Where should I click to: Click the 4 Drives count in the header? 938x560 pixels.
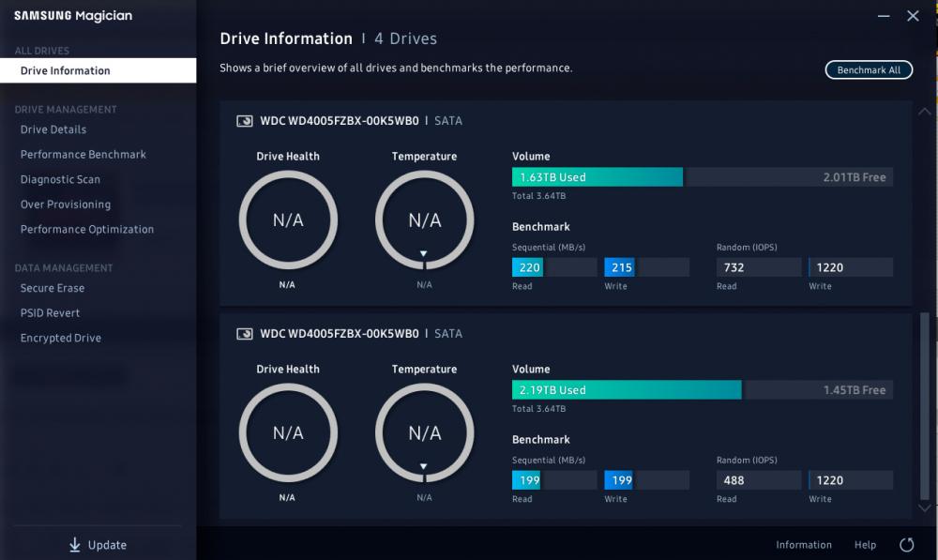point(405,38)
